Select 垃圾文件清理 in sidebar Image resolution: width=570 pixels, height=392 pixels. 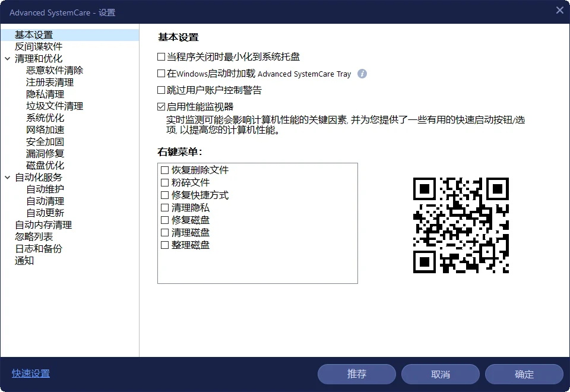pyautogui.click(x=55, y=106)
